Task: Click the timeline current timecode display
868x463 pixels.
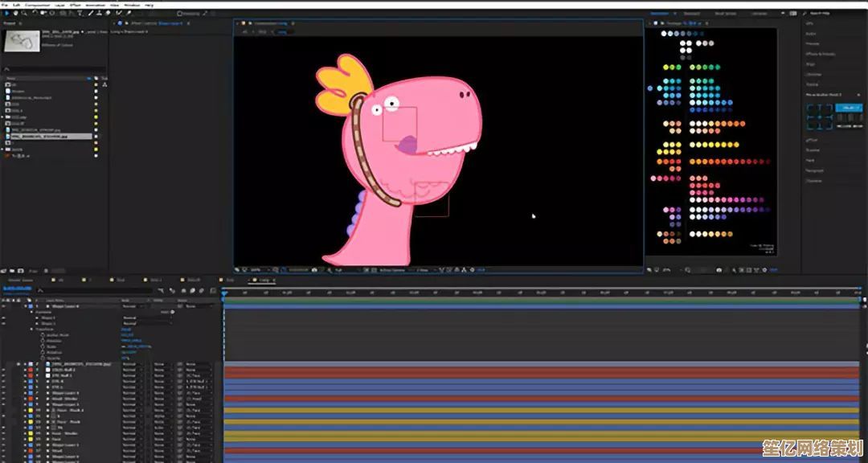Action: [x=17, y=289]
